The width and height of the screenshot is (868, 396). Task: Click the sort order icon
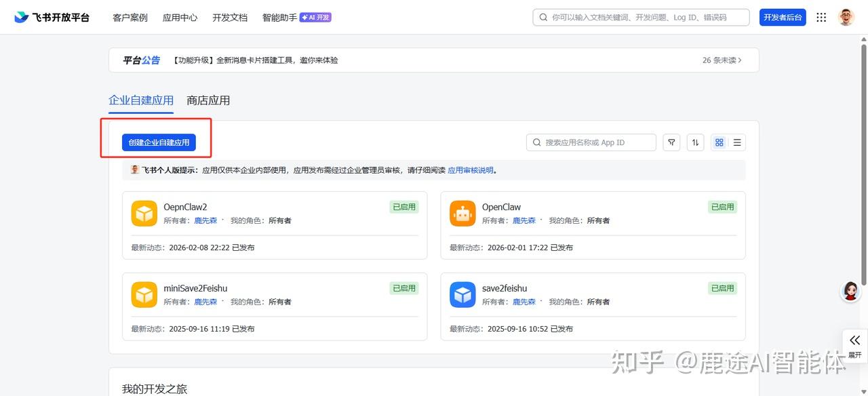[695, 142]
